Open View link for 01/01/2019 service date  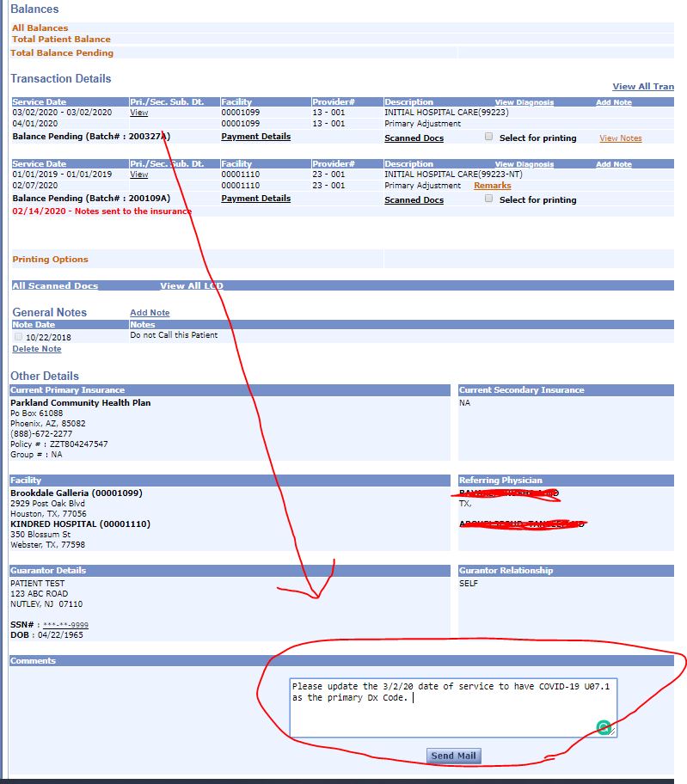point(138,175)
